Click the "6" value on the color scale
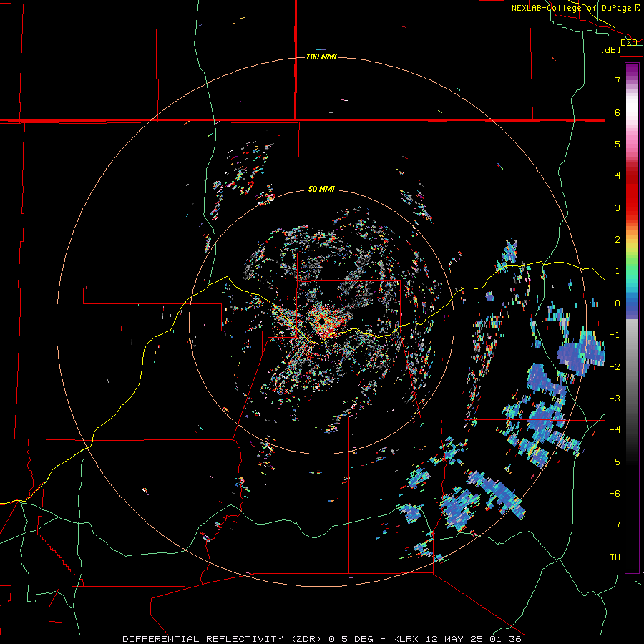 (x=618, y=112)
